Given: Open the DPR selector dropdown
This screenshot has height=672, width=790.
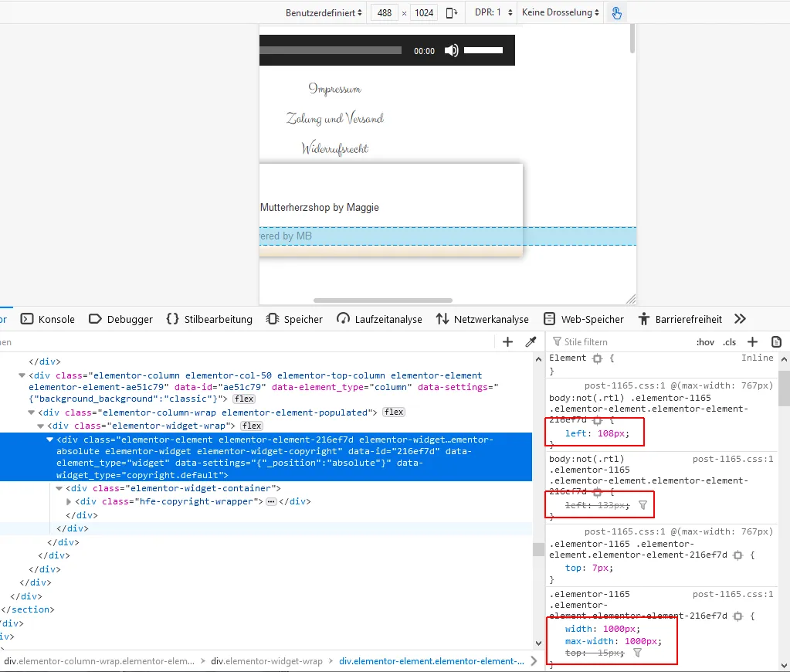Looking at the screenshot, I should point(493,12).
